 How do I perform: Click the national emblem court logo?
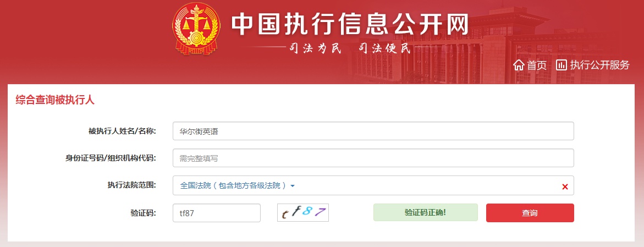coord(197,29)
